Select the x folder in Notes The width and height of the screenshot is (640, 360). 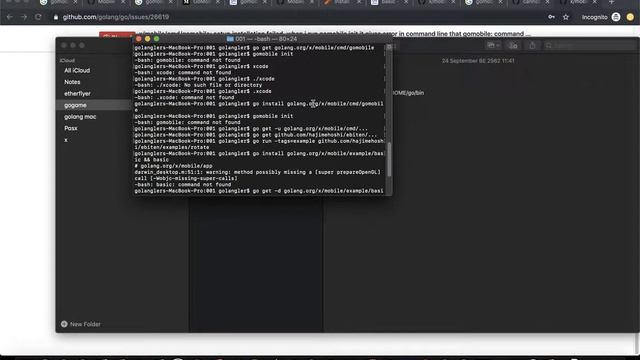point(66,140)
